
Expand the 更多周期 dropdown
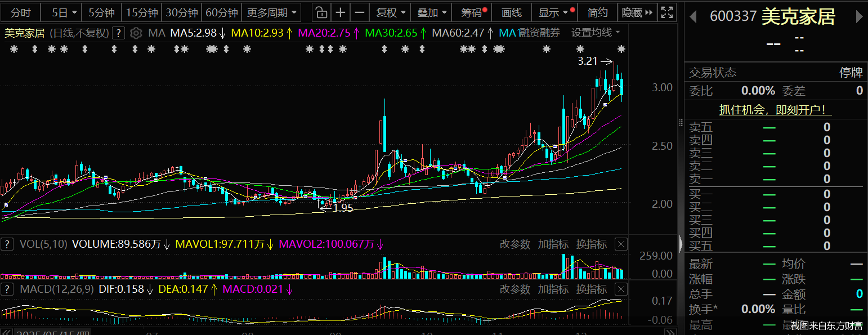272,12
